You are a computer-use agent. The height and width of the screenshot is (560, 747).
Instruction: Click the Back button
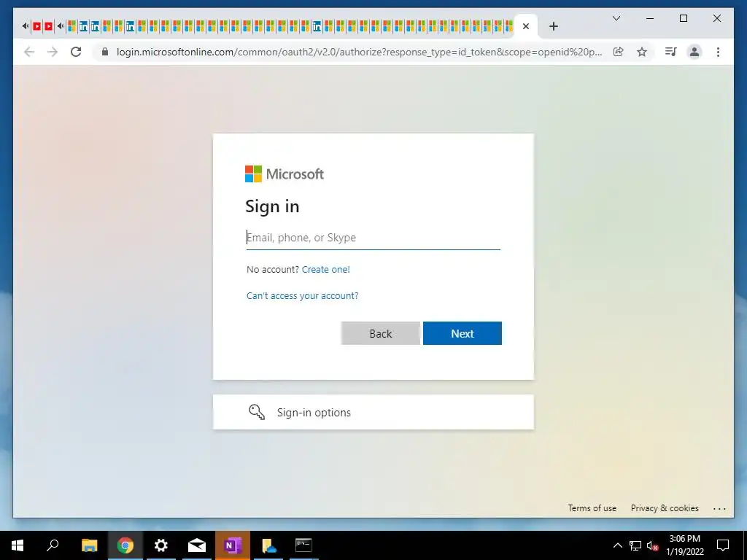coord(381,333)
